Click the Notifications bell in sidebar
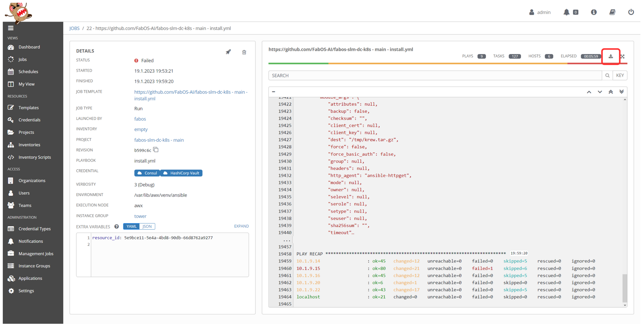The image size is (644, 327). (11, 241)
